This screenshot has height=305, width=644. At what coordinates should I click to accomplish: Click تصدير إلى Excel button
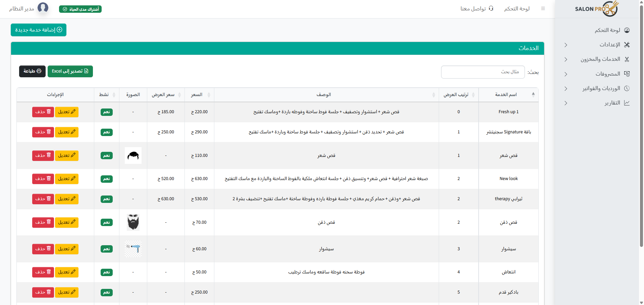tap(70, 71)
